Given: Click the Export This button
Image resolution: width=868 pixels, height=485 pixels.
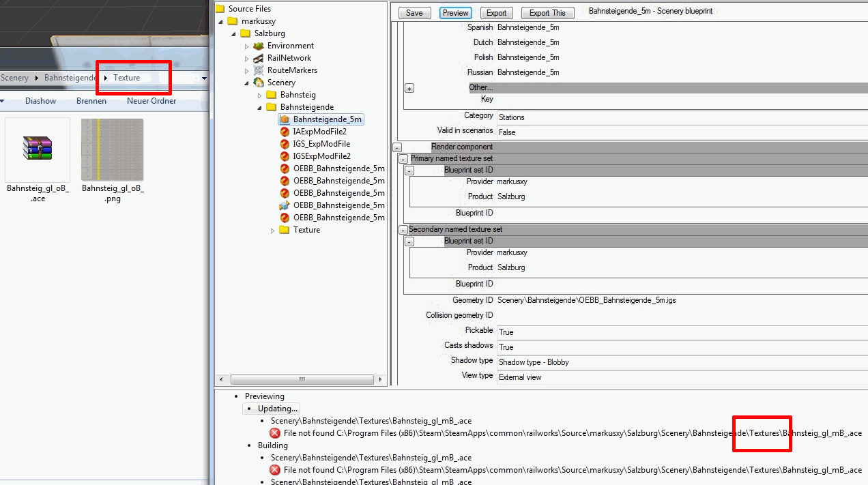Looking at the screenshot, I should click(x=547, y=13).
